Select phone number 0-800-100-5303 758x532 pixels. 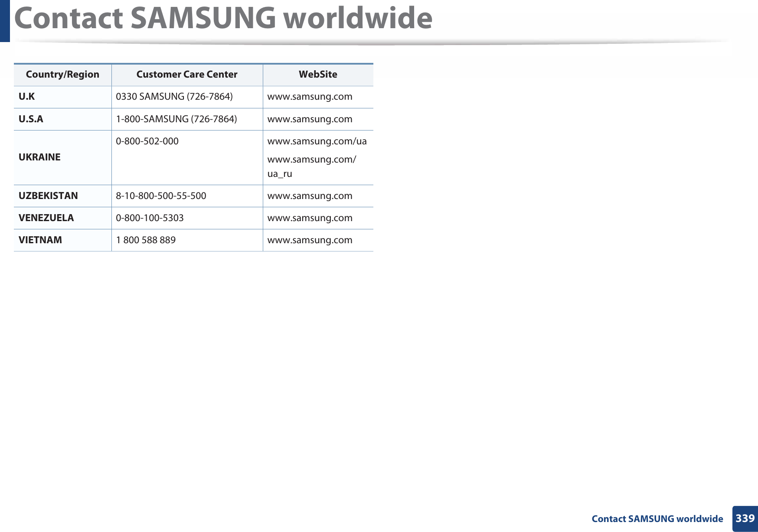[150, 218]
